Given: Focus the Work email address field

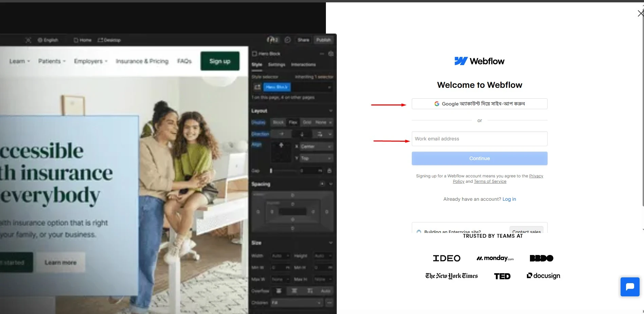Looking at the screenshot, I should (x=479, y=139).
